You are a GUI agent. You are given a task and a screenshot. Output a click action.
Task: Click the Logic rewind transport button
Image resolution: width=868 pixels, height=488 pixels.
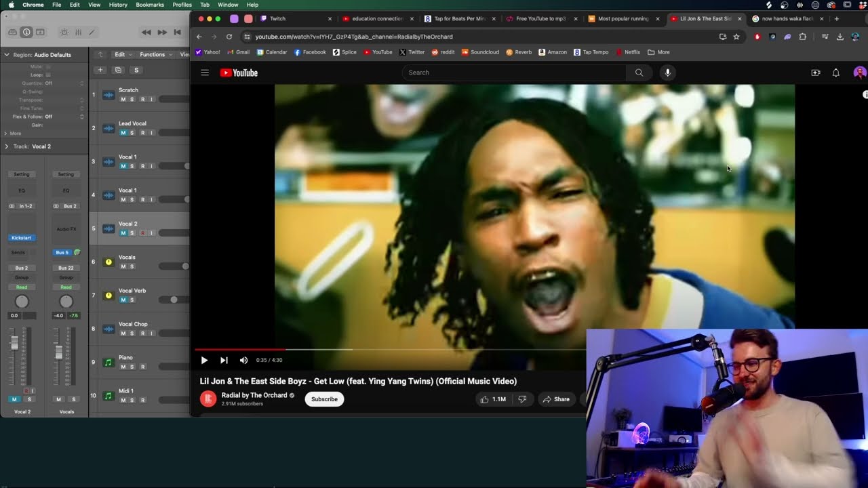point(146,32)
